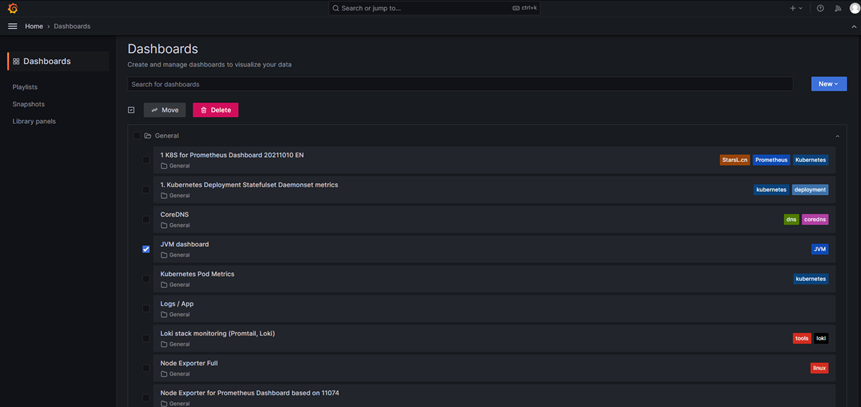Screen dimensions: 861x407
Task: Open the New dropdown button
Action: point(829,84)
